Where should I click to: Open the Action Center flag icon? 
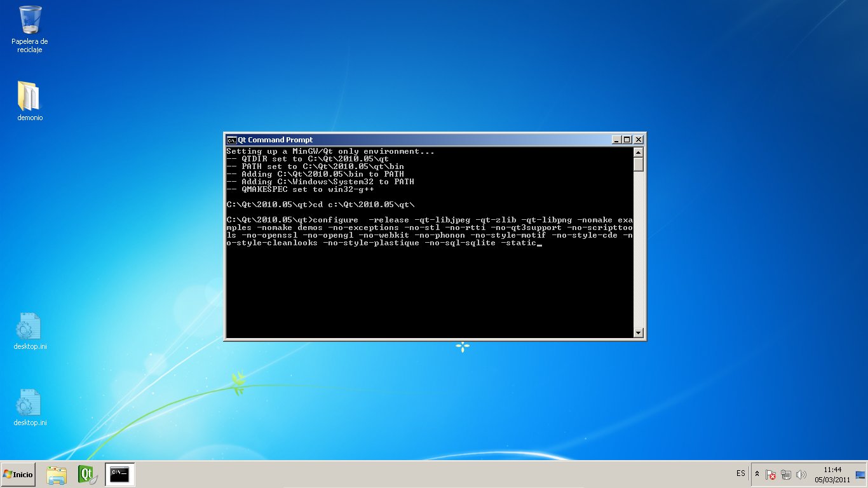coord(771,475)
